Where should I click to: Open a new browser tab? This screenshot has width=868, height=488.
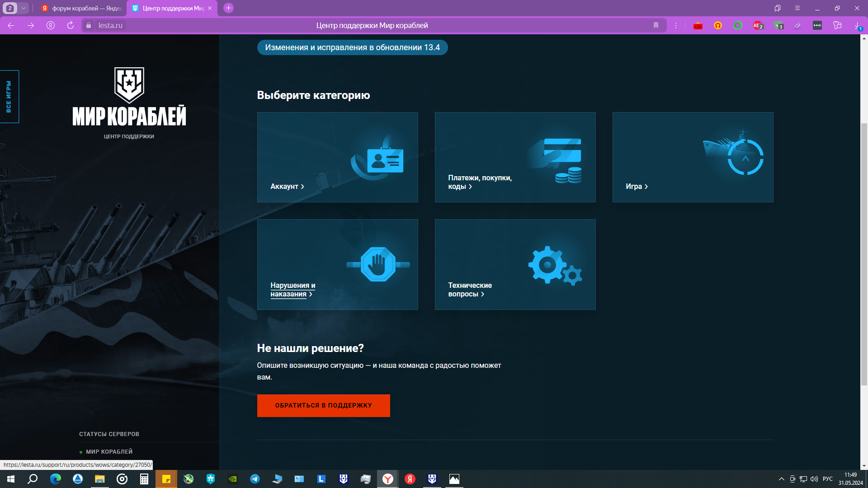click(228, 8)
